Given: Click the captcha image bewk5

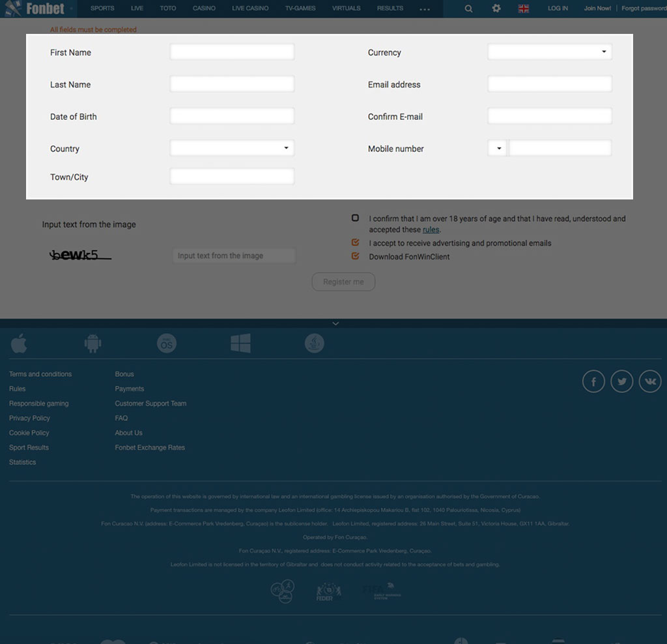Looking at the screenshot, I should click(80, 254).
